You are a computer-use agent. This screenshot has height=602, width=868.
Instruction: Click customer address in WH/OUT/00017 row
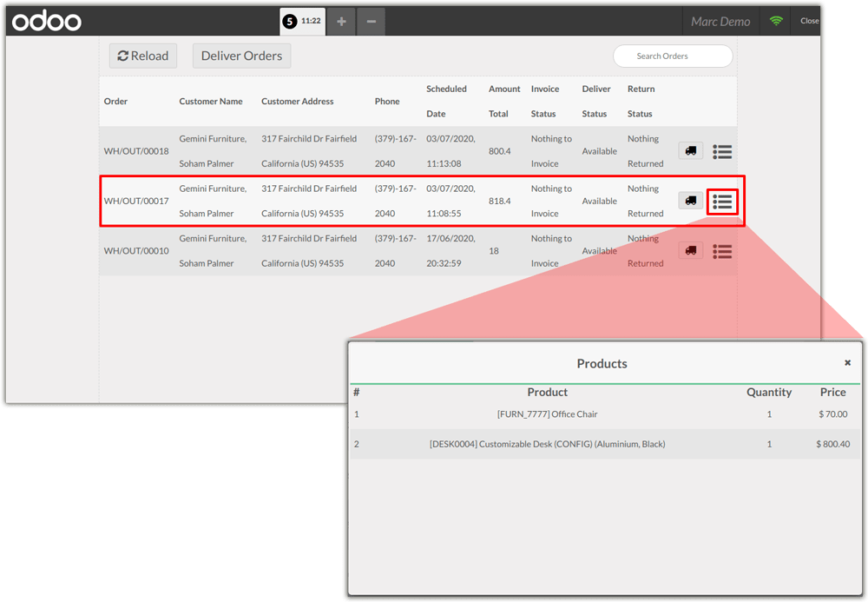coord(309,201)
